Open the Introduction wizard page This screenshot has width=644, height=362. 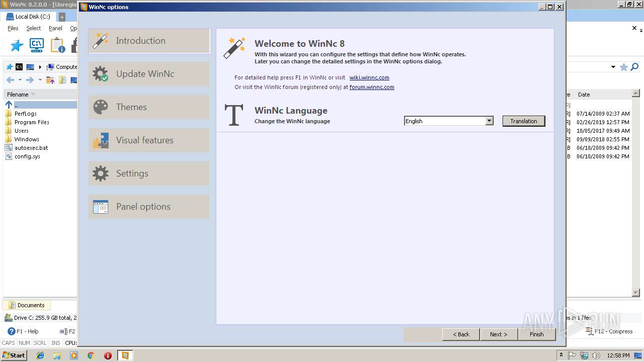[149, 41]
